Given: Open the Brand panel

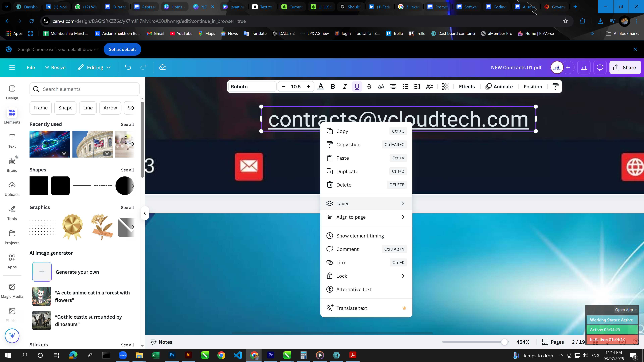Looking at the screenshot, I should coord(12,164).
